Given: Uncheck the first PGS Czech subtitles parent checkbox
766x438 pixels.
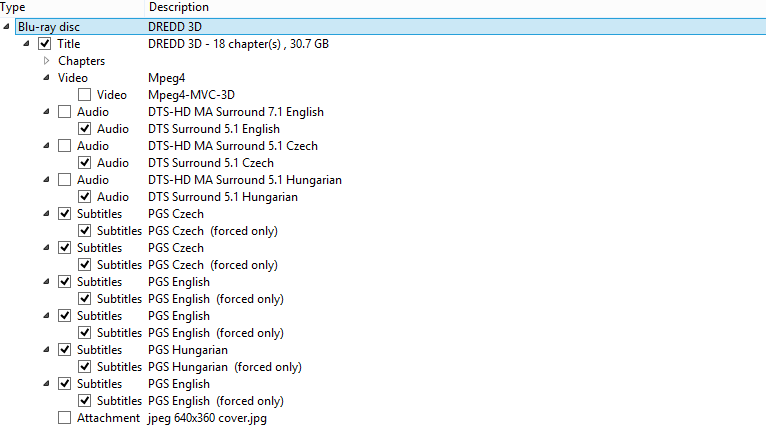Looking at the screenshot, I should pyautogui.click(x=64, y=213).
